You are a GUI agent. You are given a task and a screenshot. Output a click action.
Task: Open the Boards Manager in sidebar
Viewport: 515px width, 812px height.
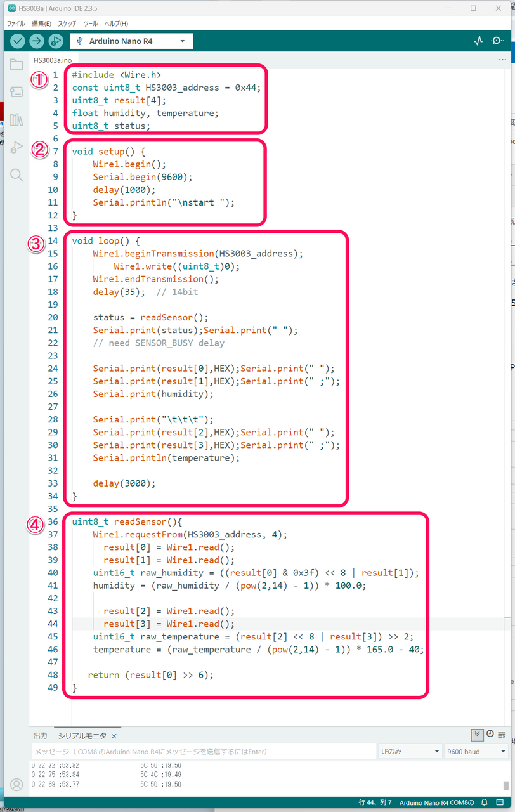pyautogui.click(x=16, y=93)
